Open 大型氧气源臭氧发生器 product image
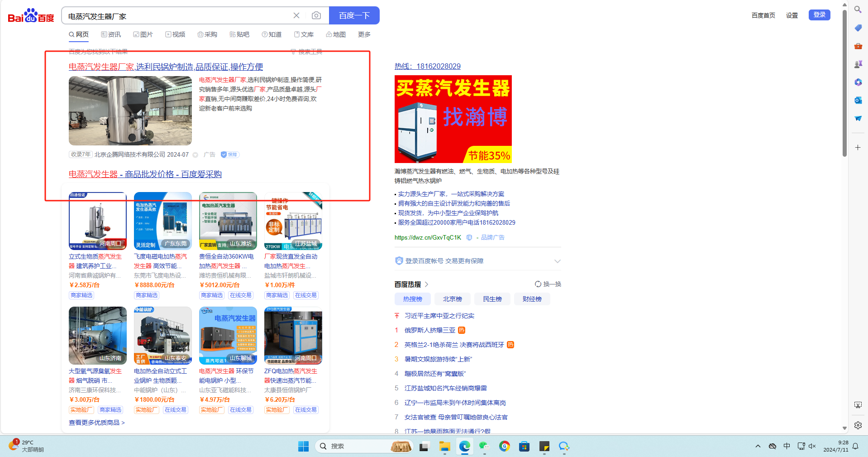The width and height of the screenshot is (868, 457). pos(98,336)
